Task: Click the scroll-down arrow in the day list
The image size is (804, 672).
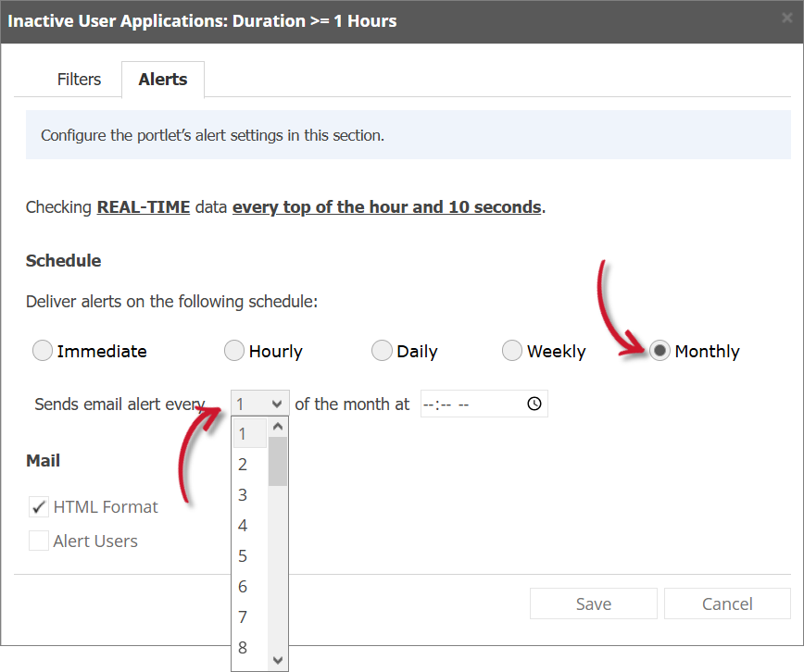Action: (x=279, y=659)
